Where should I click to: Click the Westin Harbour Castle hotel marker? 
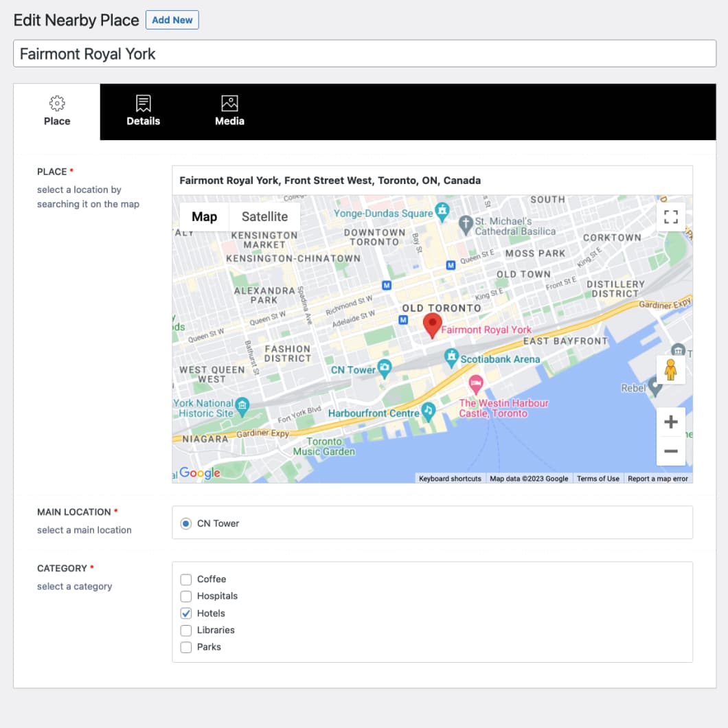tap(475, 383)
